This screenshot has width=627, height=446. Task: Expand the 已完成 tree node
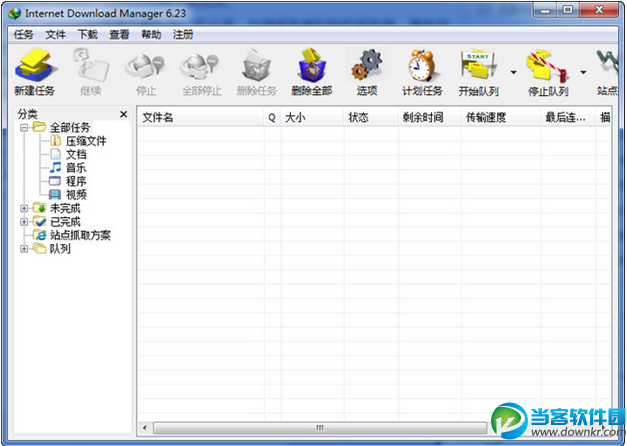point(24,222)
